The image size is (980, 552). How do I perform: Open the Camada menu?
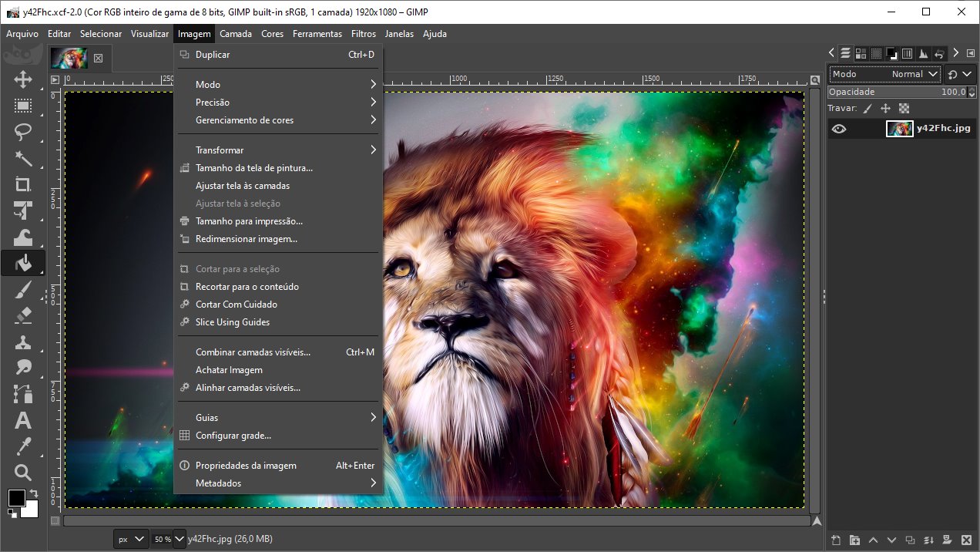(x=236, y=34)
